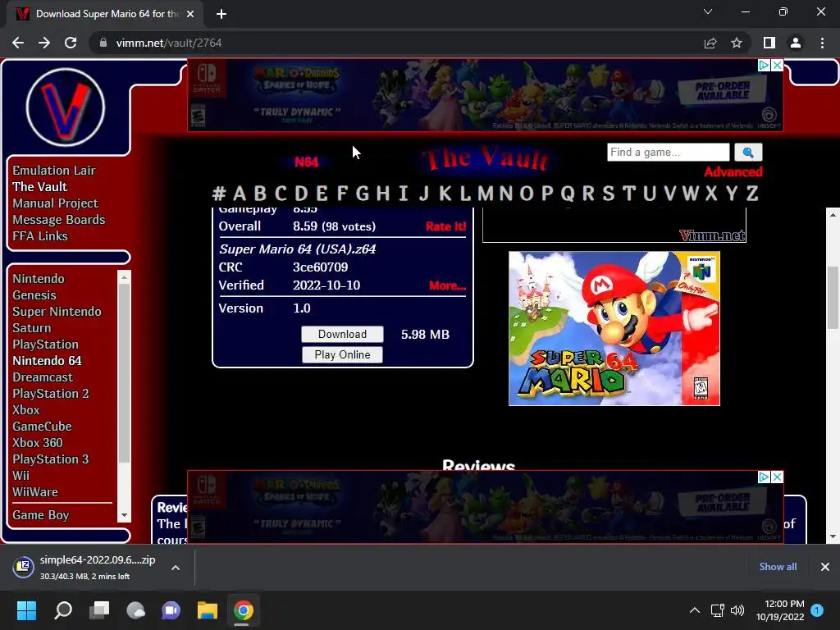Screen dimensions: 840x630
Task: Close the Download Super Mario 64 tab
Action: (190, 14)
